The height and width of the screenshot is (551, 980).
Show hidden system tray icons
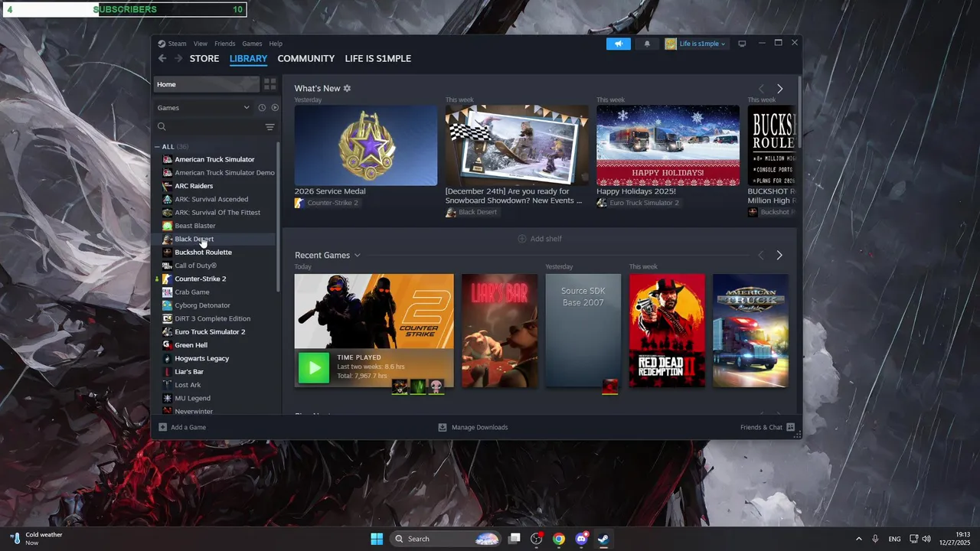coord(858,539)
